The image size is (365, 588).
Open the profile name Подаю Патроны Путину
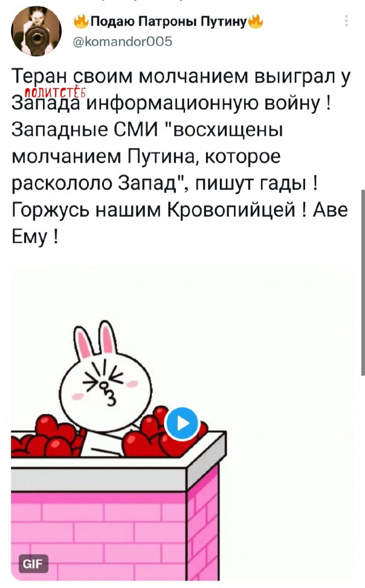[169, 22]
